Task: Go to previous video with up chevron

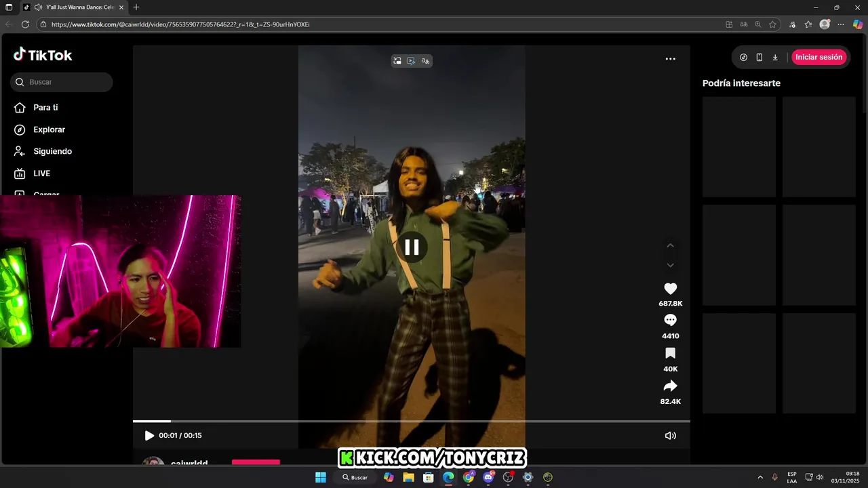Action: [x=670, y=245]
